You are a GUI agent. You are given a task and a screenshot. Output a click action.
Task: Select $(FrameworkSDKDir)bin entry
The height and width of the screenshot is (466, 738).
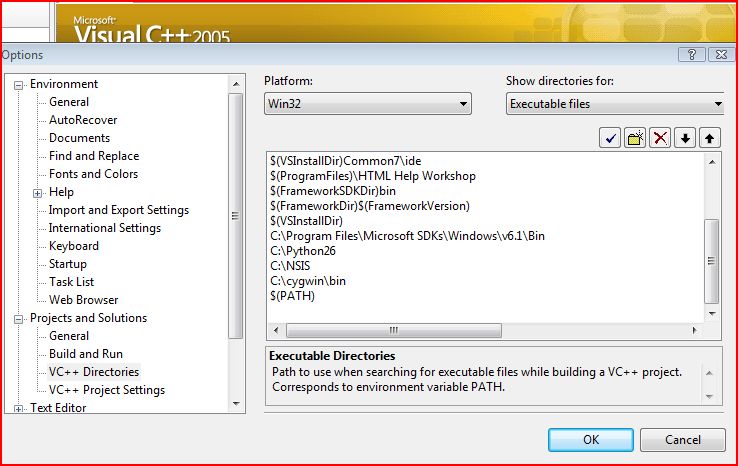click(333, 191)
